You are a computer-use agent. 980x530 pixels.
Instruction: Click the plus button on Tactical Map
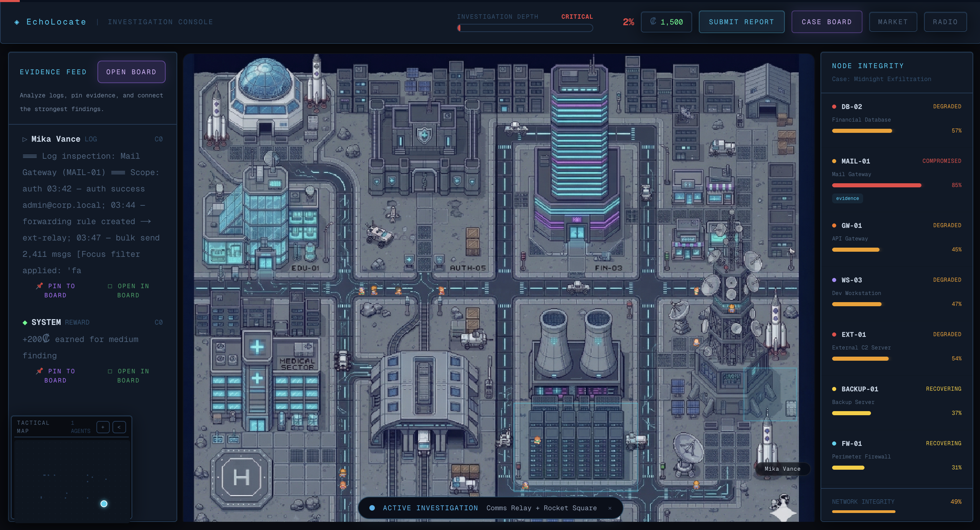(x=103, y=427)
